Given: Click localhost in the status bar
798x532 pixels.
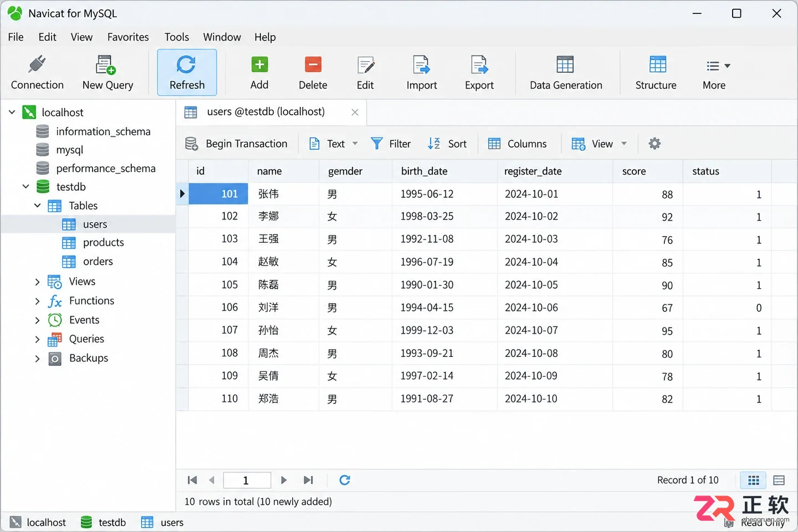Looking at the screenshot, I should pyautogui.click(x=38, y=522).
